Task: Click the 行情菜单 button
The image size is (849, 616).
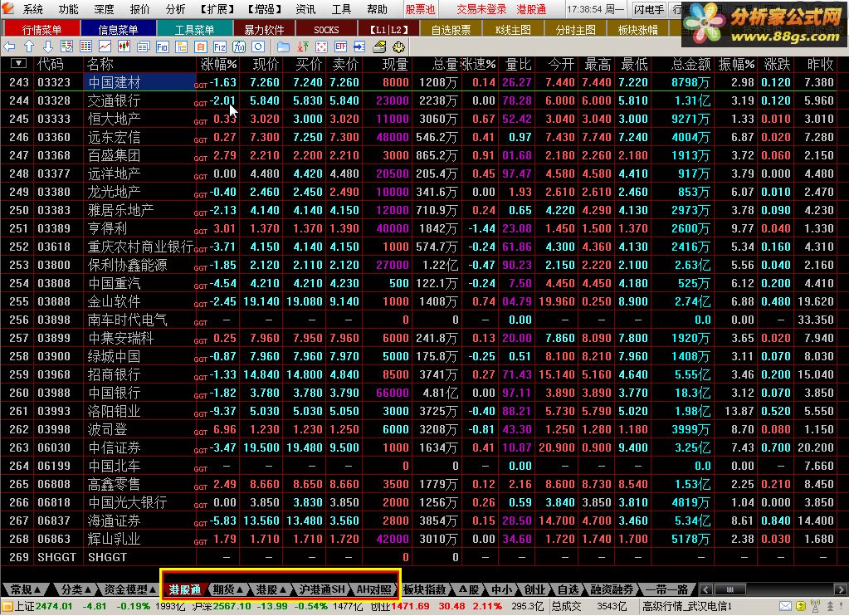Action: 41,29
